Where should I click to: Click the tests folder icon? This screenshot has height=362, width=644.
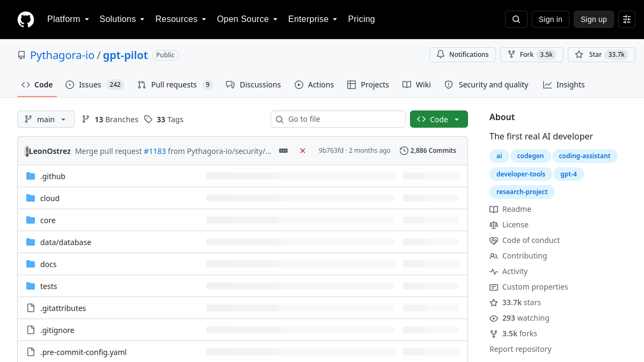coord(31,286)
